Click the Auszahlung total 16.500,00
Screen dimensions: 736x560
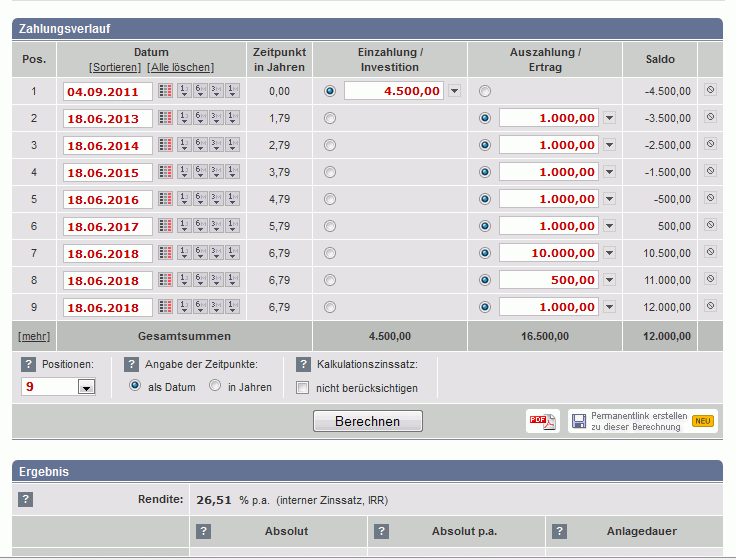[x=544, y=336]
